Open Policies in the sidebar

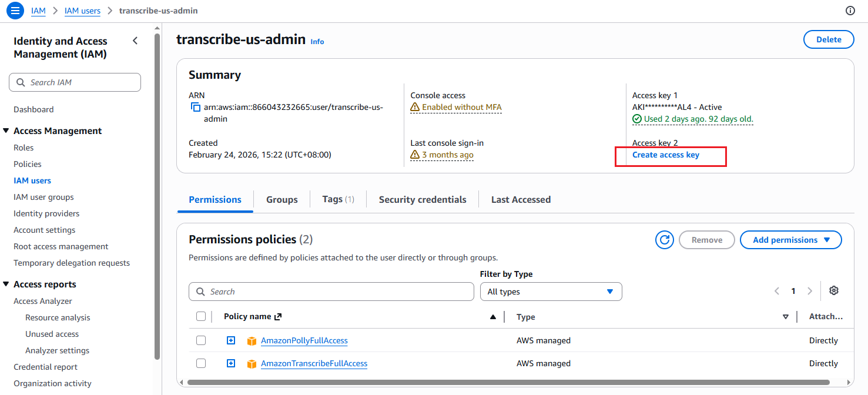pos(28,164)
